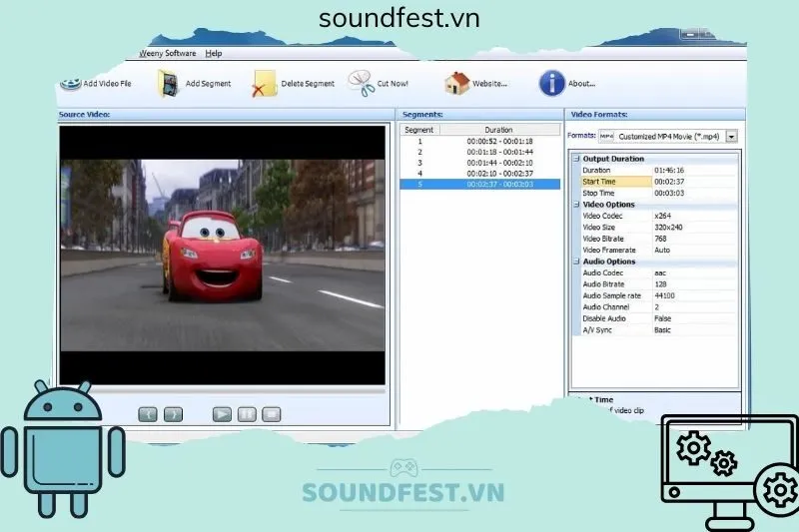The width and height of the screenshot is (799, 532).
Task: Stop the source video playback
Action: [271, 414]
